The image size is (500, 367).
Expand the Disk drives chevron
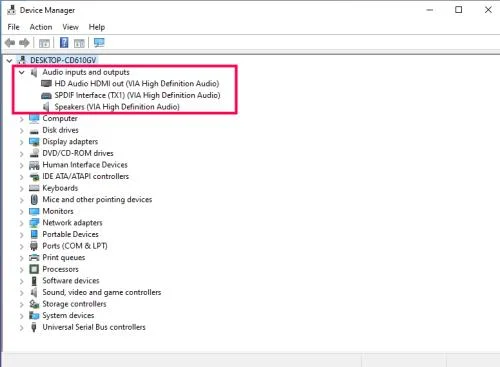pyautogui.click(x=22, y=130)
